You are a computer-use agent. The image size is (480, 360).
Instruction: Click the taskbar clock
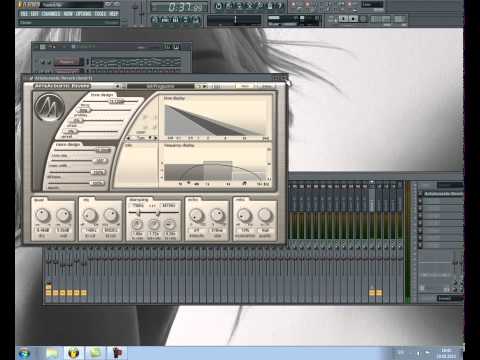pos(446,353)
